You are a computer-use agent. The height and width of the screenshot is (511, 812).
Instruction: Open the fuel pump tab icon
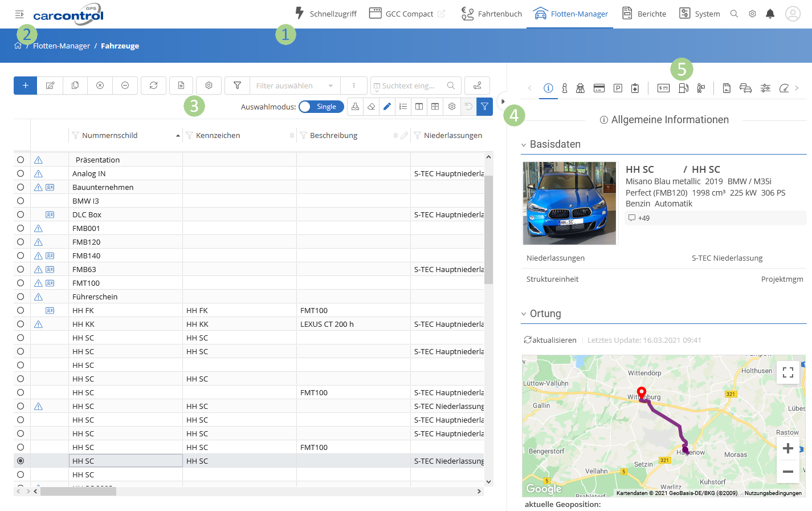click(683, 88)
